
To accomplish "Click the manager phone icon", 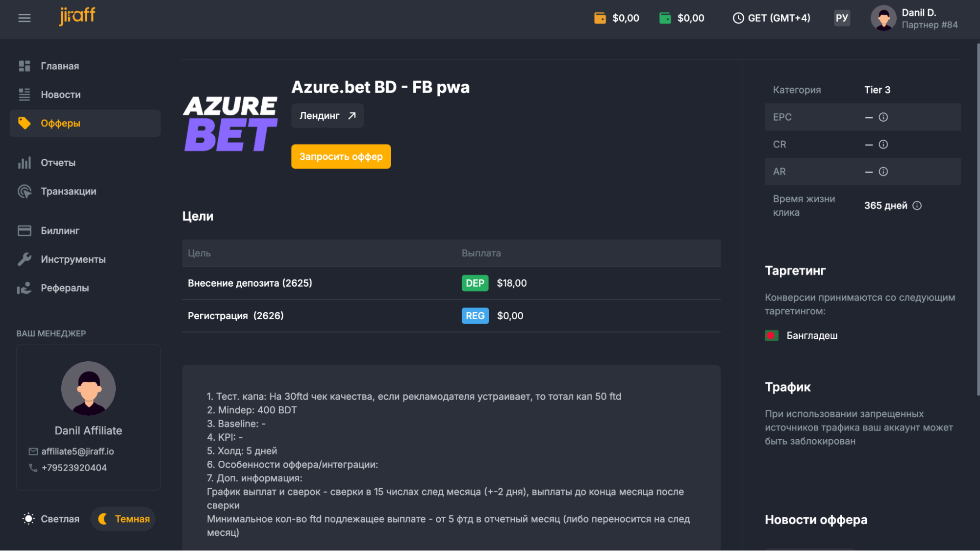I will coord(33,468).
